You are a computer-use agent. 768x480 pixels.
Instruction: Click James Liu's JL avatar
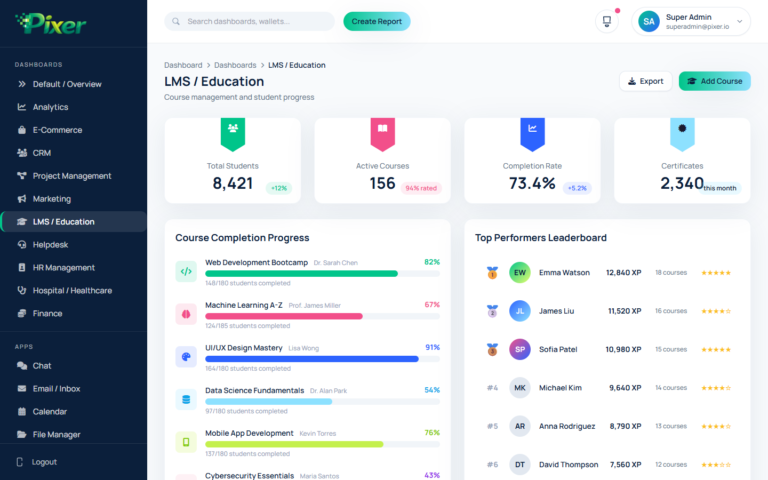tap(520, 311)
